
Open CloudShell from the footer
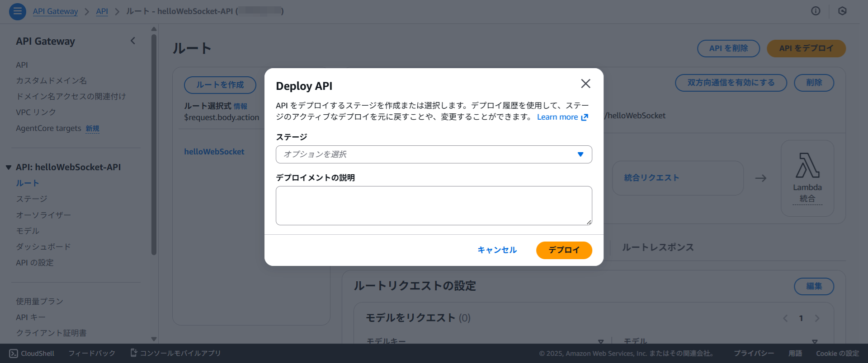pyautogui.click(x=32, y=354)
